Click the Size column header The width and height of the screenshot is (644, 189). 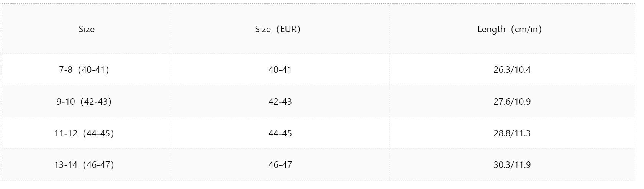click(x=87, y=29)
